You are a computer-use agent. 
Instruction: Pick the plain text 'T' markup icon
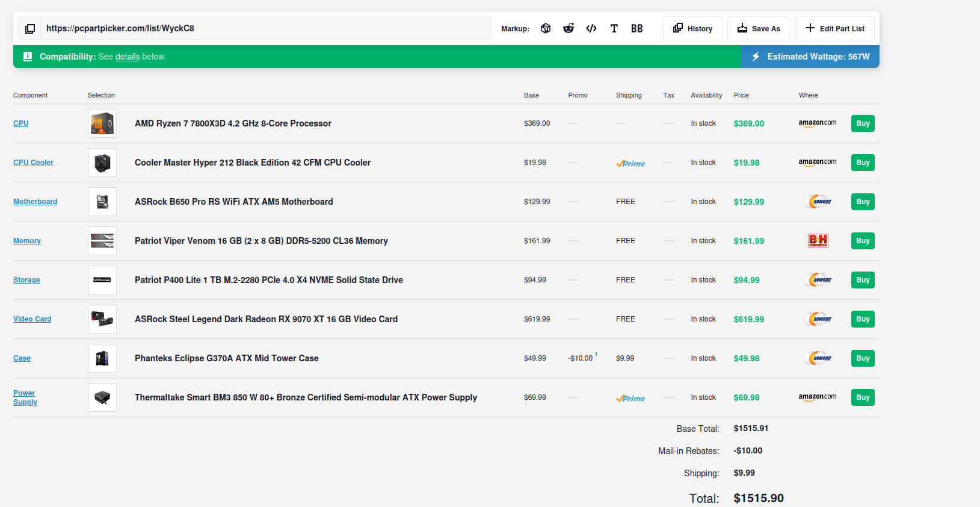614,28
